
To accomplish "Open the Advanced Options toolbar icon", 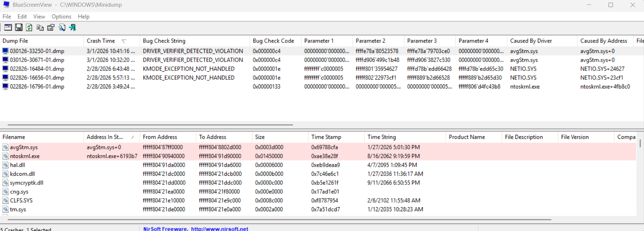I will coord(8,27).
